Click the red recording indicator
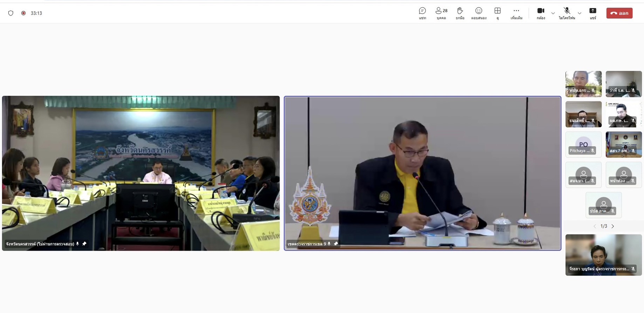This screenshot has height=313, width=644. click(x=23, y=13)
